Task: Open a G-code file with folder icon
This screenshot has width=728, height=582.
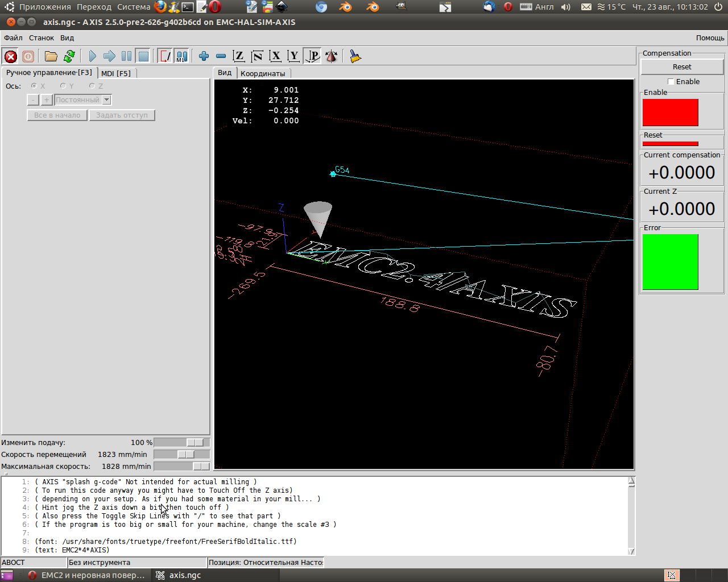Action: pyautogui.click(x=51, y=56)
